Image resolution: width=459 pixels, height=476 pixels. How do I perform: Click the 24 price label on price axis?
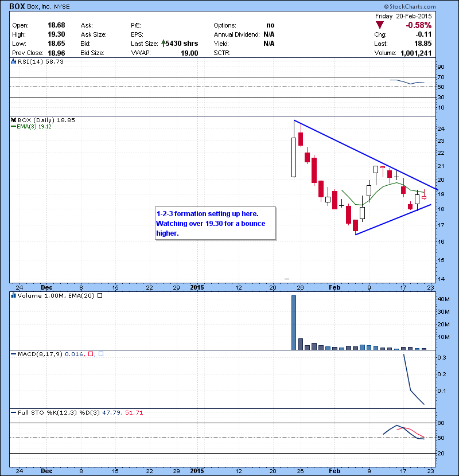[x=441, y=128]
